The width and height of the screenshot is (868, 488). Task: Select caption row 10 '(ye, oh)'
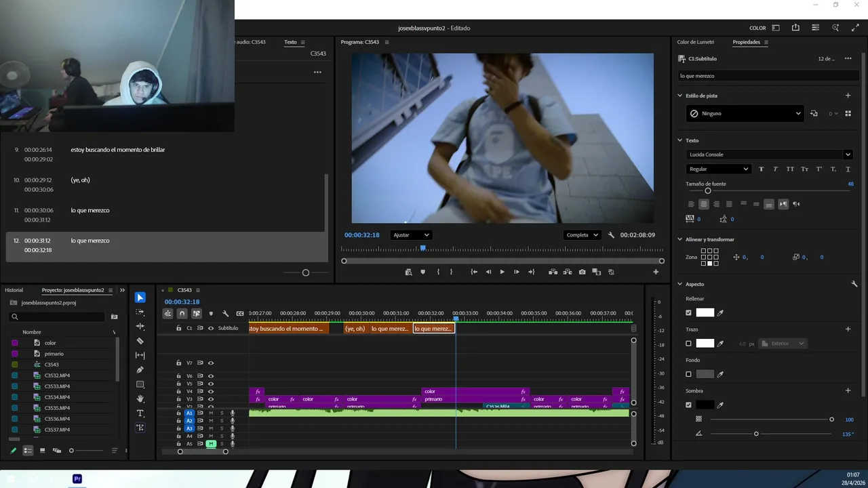[x=165, y=184]
